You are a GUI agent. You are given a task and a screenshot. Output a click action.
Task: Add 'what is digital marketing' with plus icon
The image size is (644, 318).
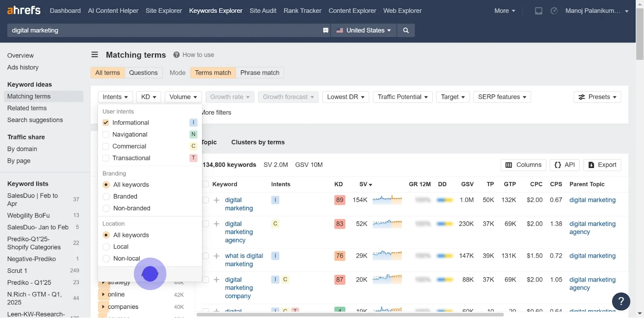click(217, 256)
